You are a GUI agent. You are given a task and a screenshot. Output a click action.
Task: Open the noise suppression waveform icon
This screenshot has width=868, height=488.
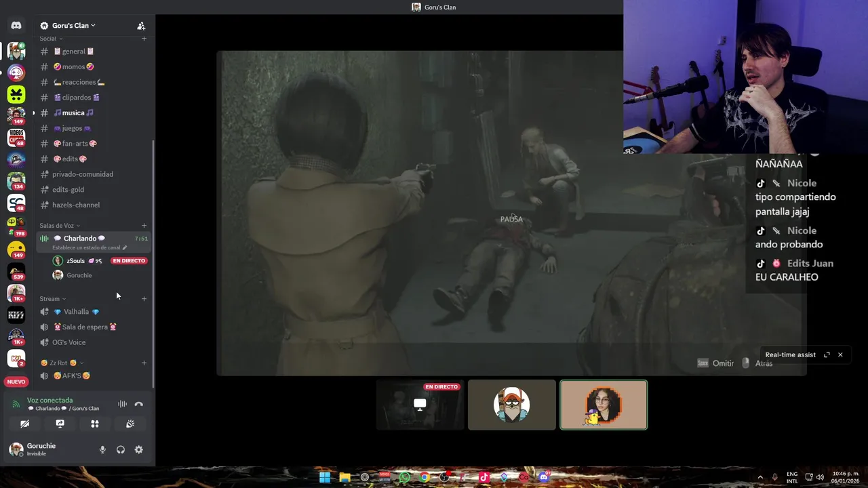122,404
